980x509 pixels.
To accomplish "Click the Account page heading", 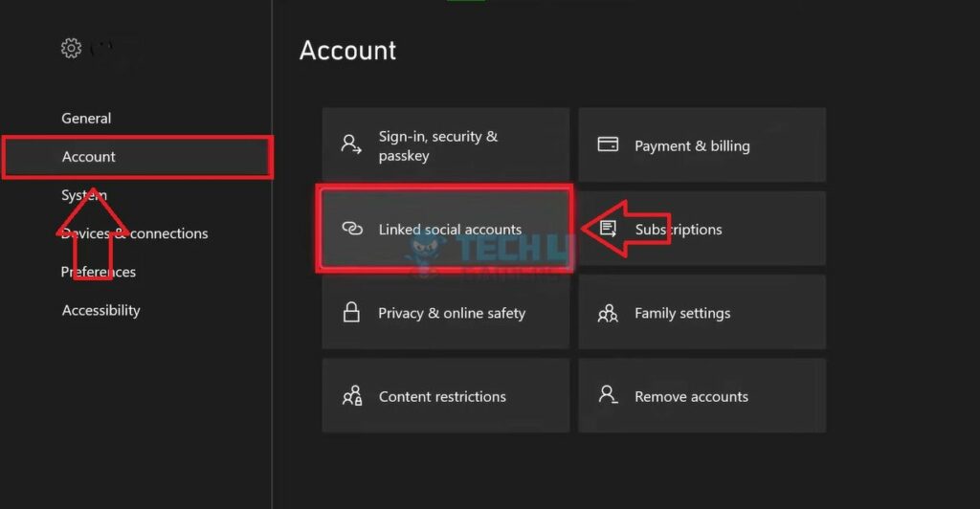I will point(347,51).
